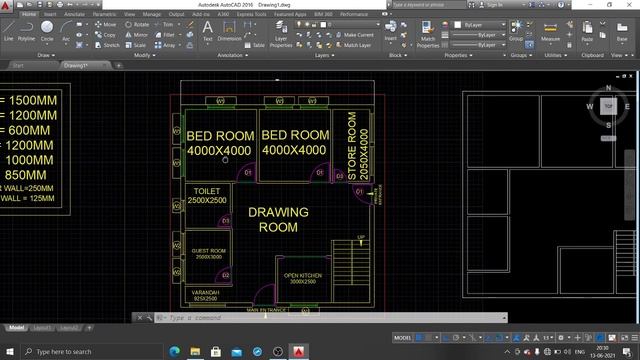Click the keyword search field in title bar
The width and height of the screenshot is (640, 360).
[429, 4]
